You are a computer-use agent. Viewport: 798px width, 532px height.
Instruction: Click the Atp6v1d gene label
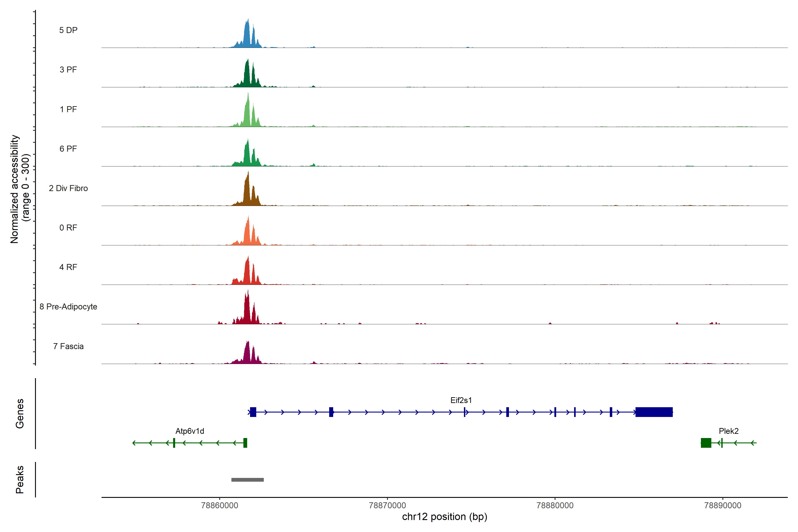click(x=190, y=431)
